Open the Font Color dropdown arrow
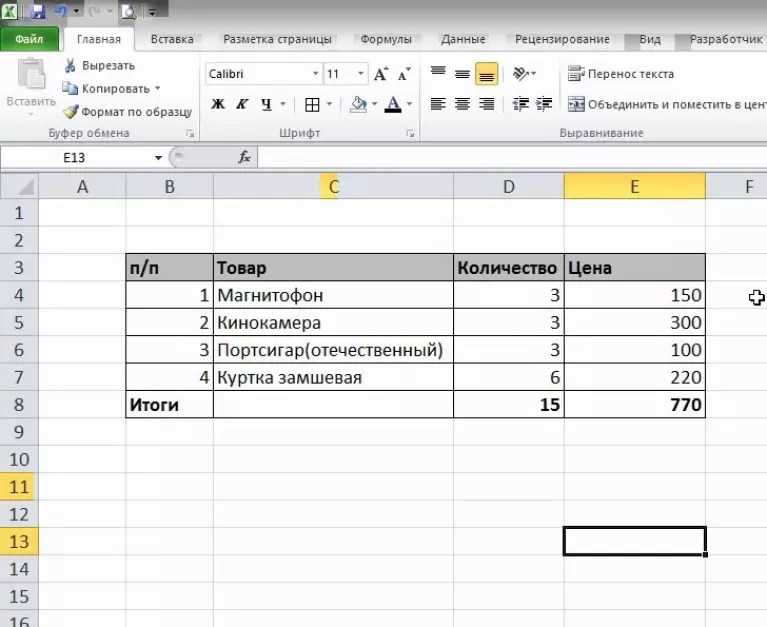The image size is (767, 627). (x=409, y=104)
